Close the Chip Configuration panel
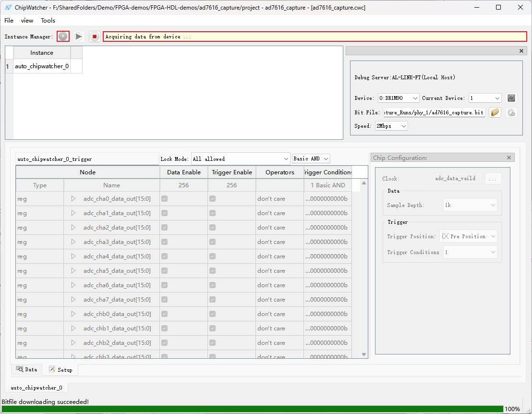Screen dimensions: 532x414 [x=509, y=158]
